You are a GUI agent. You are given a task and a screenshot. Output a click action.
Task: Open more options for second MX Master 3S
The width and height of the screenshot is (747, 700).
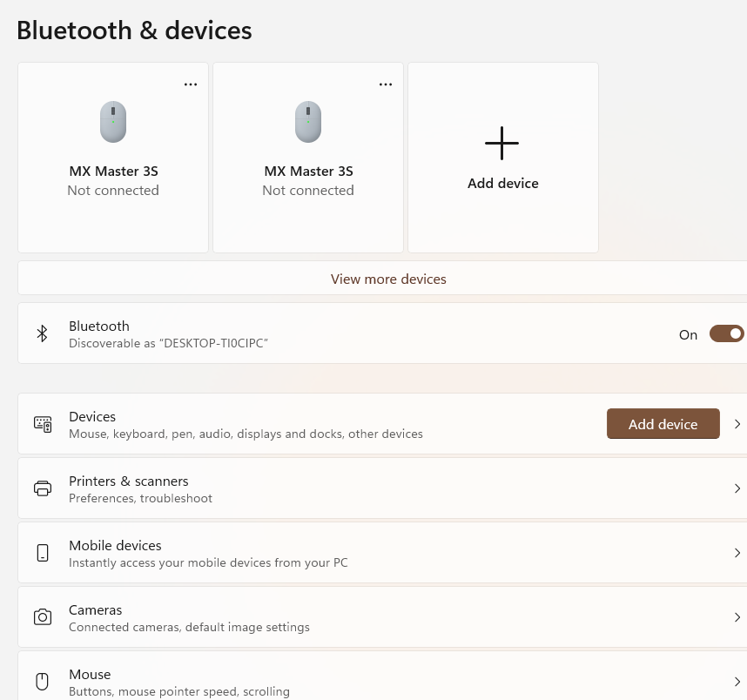point(386,84)
